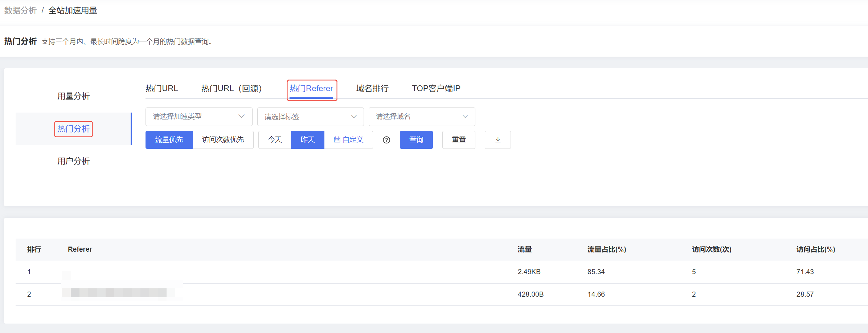Select the 流量优先 sorting option
This screenshot has height=333, width=868.
pyautogui.click(x=169, y=140)
